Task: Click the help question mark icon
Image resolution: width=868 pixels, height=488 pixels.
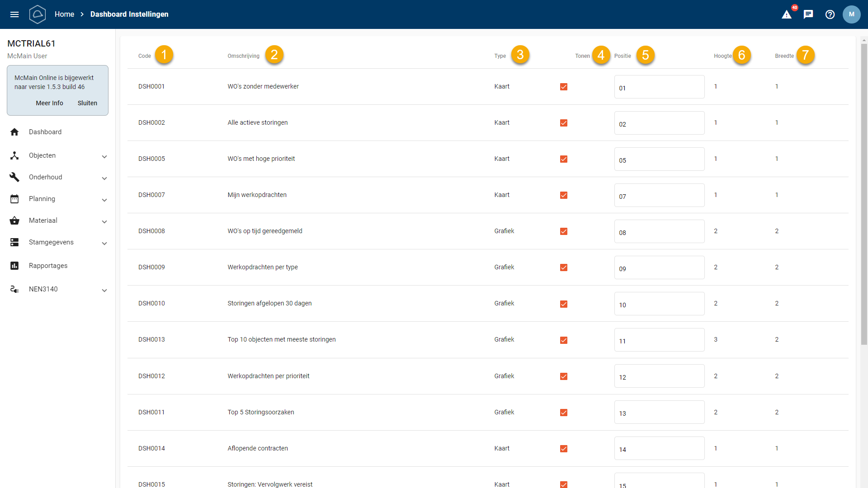Action: coord(830,14)
